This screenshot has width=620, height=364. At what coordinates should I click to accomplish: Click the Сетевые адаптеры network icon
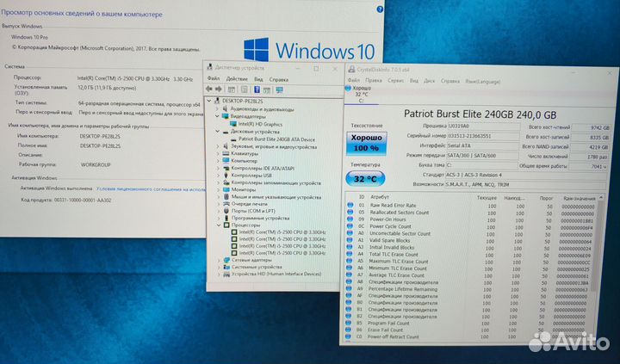click(x=226, y=260)
